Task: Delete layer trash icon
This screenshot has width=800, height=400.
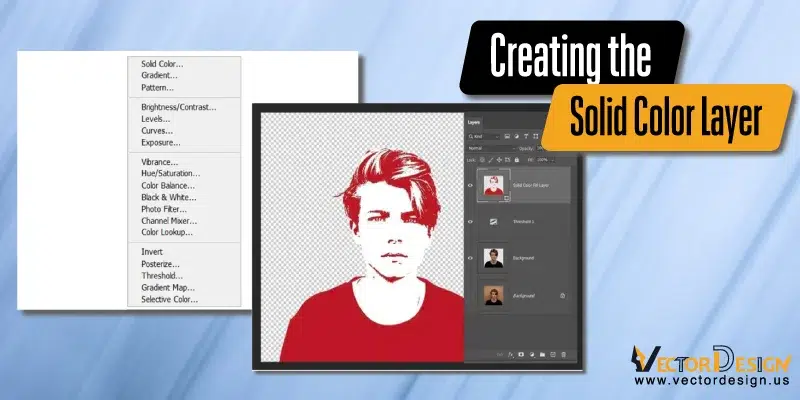Action: (x=564, y=355)
